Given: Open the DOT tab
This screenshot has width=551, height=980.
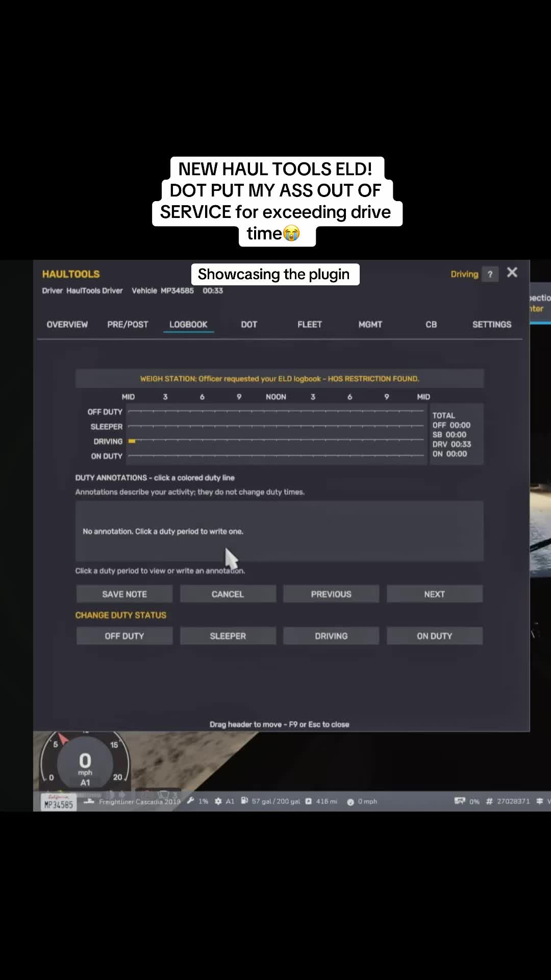Looking at the screenshot, I should pos(249,325).
